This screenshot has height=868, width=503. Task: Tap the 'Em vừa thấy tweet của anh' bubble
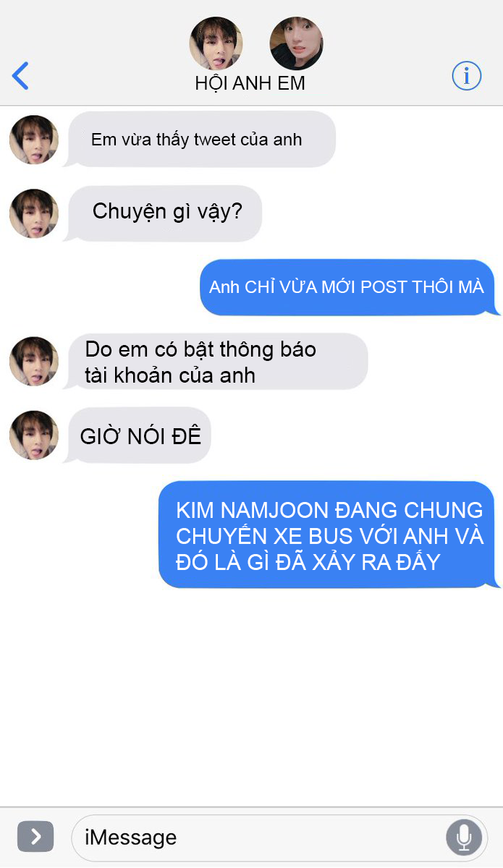tap(199, 140)
